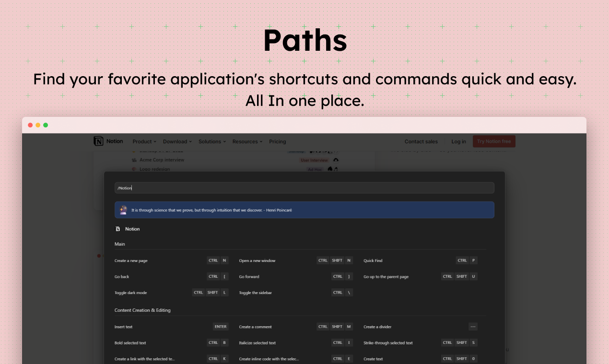Click the Log in link

click(x=458, y=141)
